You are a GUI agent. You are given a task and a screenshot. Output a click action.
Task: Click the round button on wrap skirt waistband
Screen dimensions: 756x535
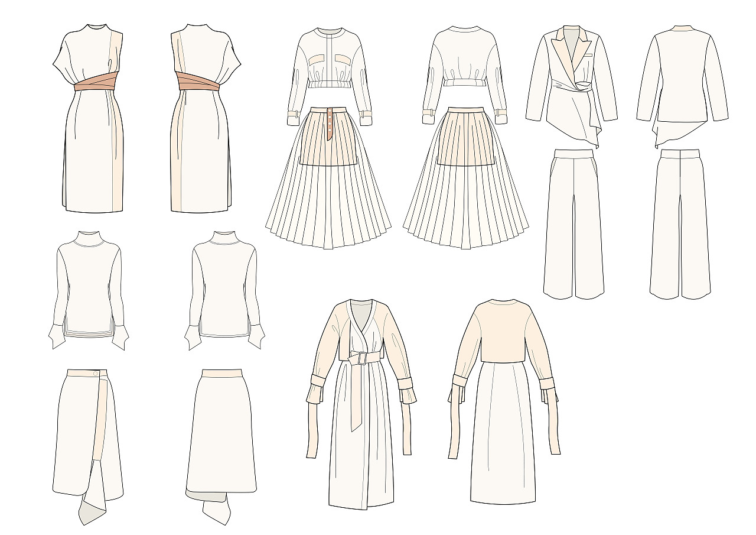click(95, 374)
